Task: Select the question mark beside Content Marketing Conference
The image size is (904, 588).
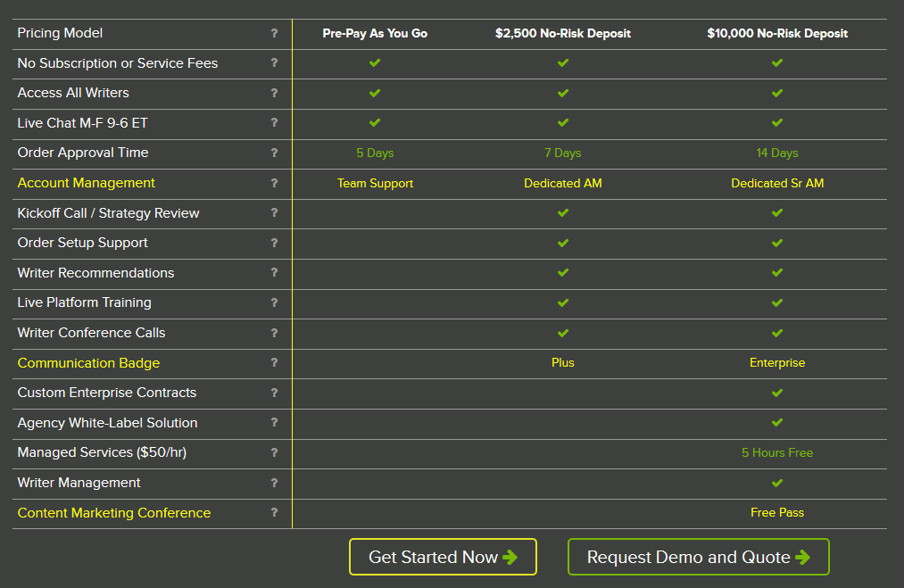Action: coord(274,513)
